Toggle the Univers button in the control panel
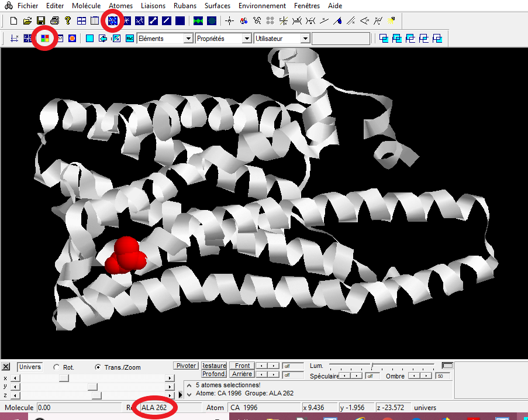The image size is (528, 420). 30,367
